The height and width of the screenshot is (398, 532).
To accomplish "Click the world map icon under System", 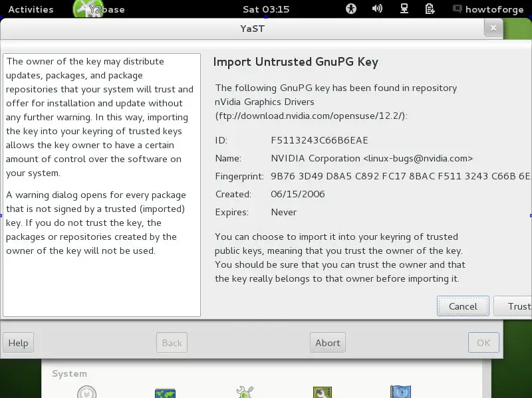I will coord(165,393).
